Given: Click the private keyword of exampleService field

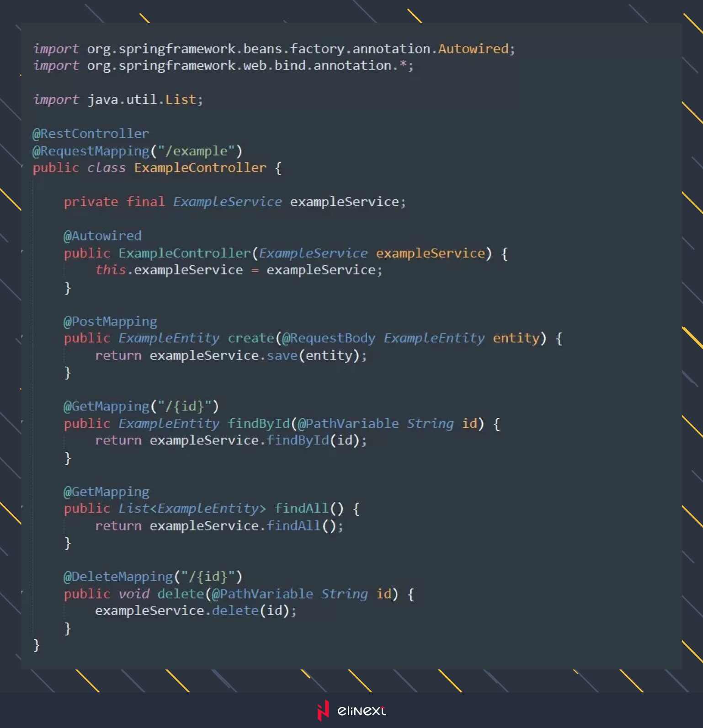Looking at the screenshot, I should click(91, 202).
